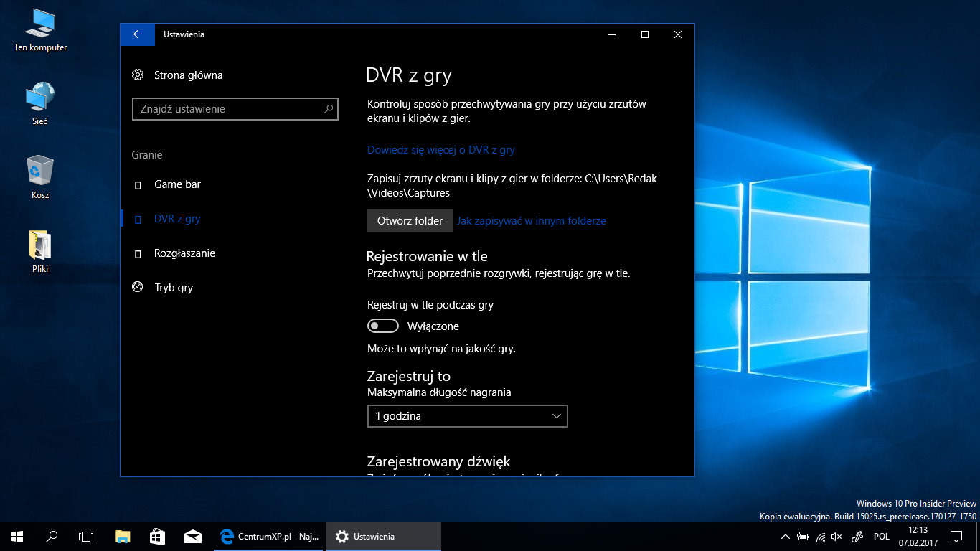
Task: Click the search magnifier in Znajdź ustawienie
Action: [x=329, y=109]
